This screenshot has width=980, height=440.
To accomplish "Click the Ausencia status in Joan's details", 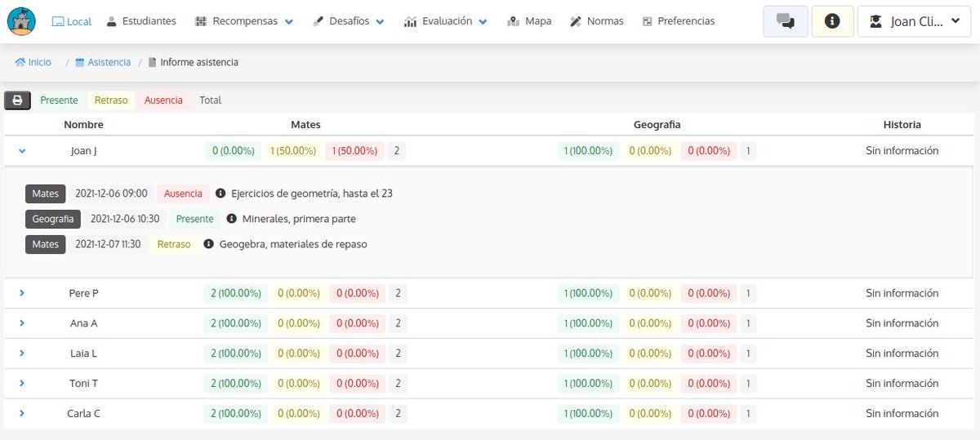I will pos(183,193).
